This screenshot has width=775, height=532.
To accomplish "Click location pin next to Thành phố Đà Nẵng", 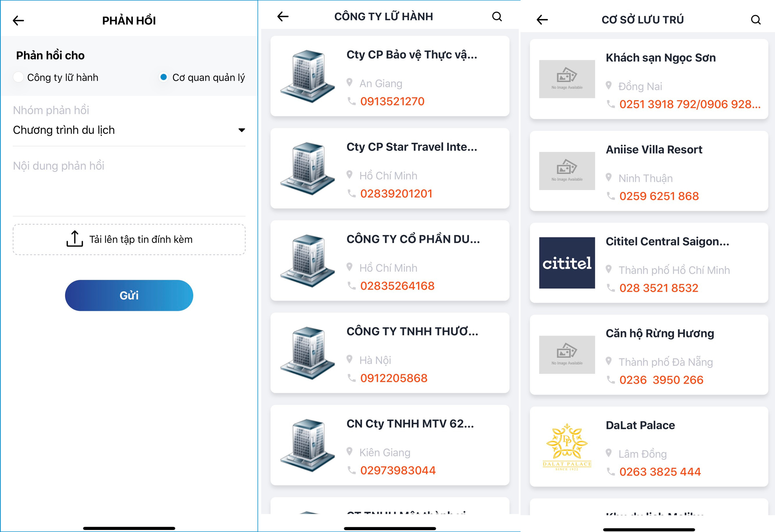I will pyautogui.click(x=608, y=361).
